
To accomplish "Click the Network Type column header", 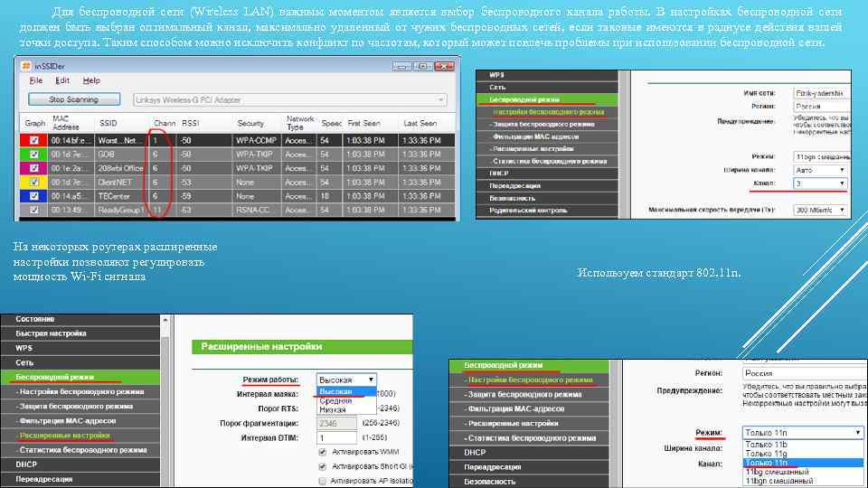I will (300, 123).
